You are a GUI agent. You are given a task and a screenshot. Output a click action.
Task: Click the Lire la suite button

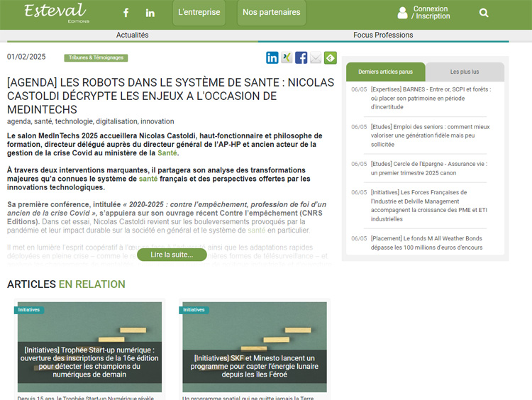[172, 255]
